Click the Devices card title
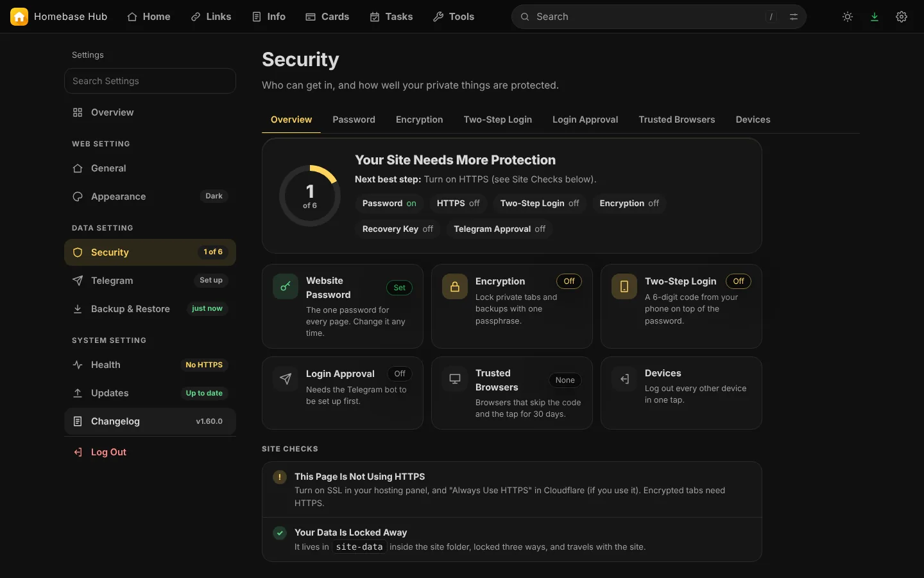Viewport: 924px width, 578px height. tap(663, 373)
